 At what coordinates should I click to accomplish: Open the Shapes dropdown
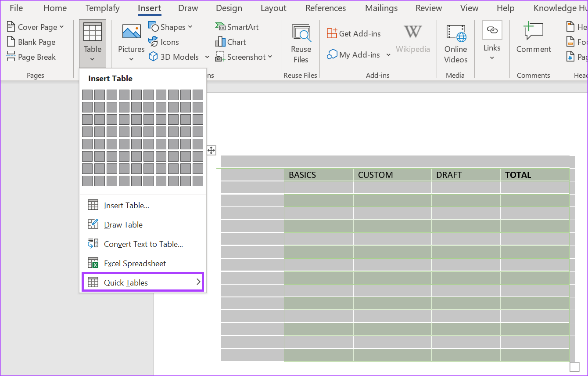point(171,27)
